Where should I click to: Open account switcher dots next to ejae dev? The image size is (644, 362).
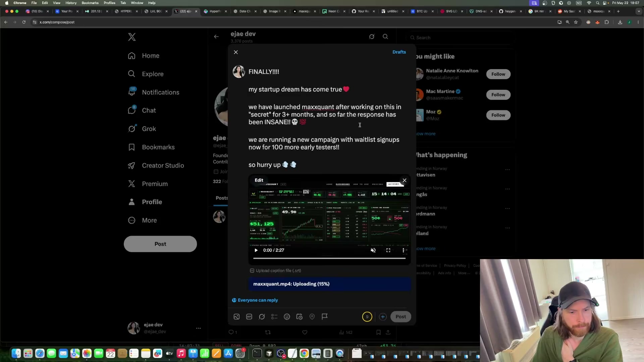pyautogui.click(x=198, y=328)
